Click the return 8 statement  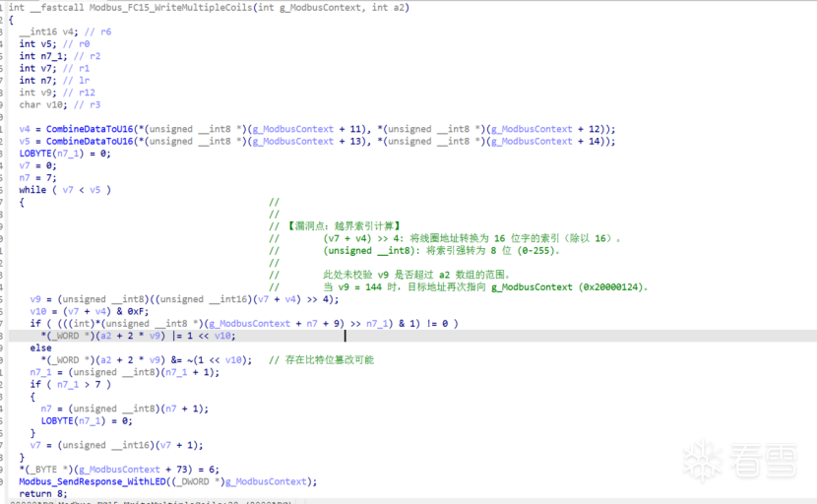[x=35, y=493]
